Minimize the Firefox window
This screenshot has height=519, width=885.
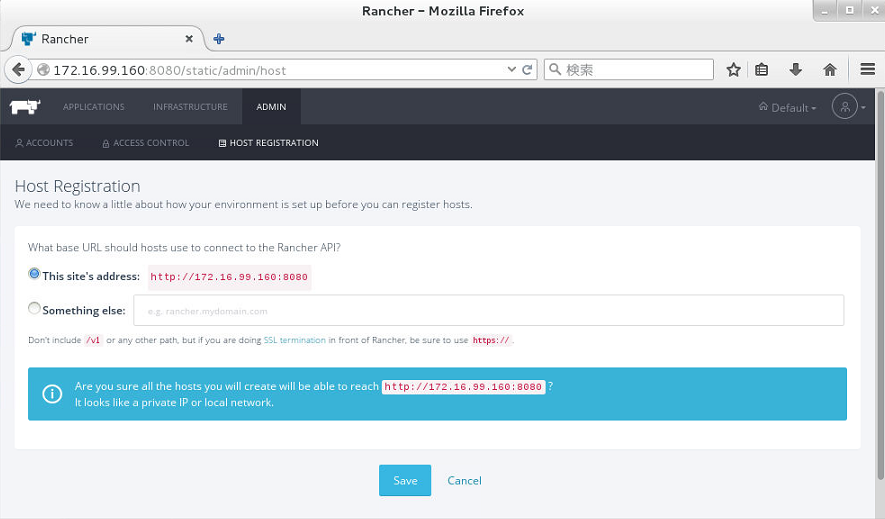click(x=825, y=10)
